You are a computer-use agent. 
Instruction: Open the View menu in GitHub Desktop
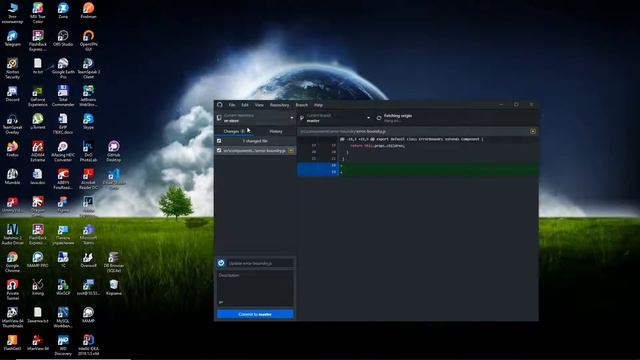click(259, 105)
